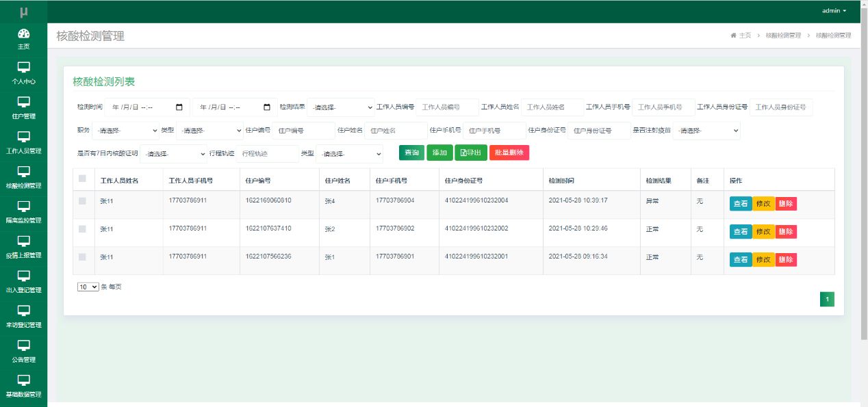Go to pagination page 1
The height and width of the screenshot is (407, 868).
(x=827, y=300)
